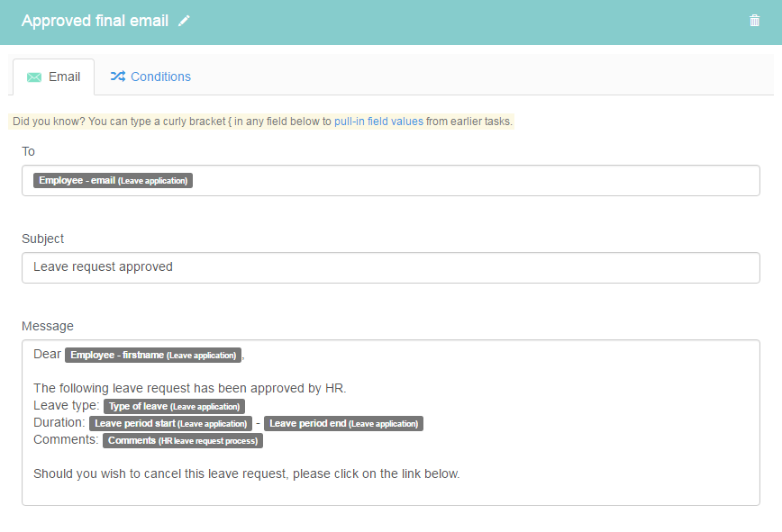This screenshot has width=782, height=532.
Task: Select the Employee - email field tag
Action: coord(114,180)
